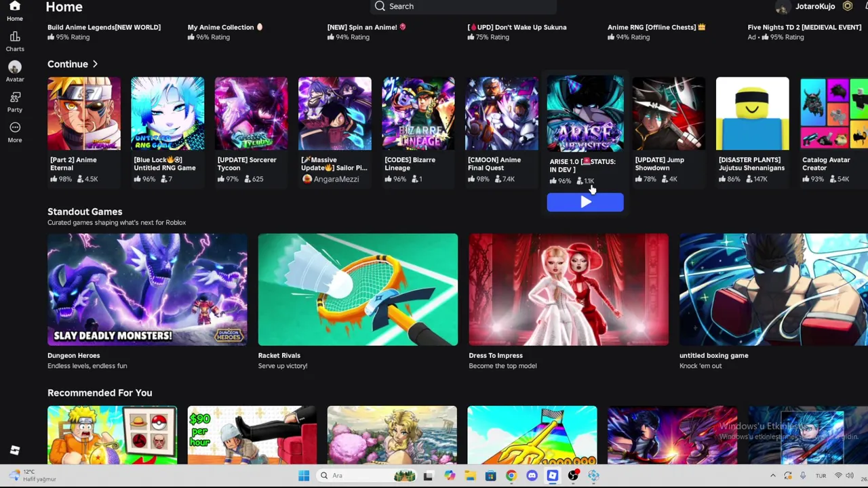Click 'Build Anime Legends[NEW WORLD]' title
Screen dimensions: 868x488
pos(104,27)
